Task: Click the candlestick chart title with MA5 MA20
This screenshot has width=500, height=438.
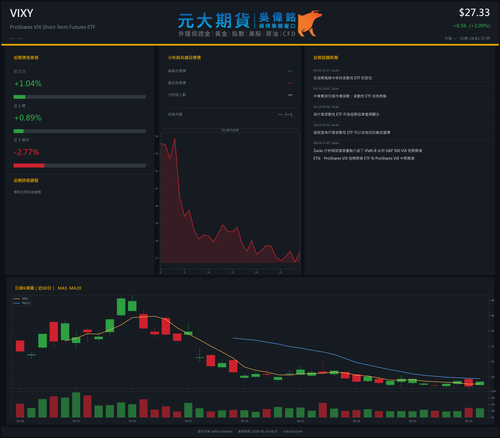Action: 48,288
